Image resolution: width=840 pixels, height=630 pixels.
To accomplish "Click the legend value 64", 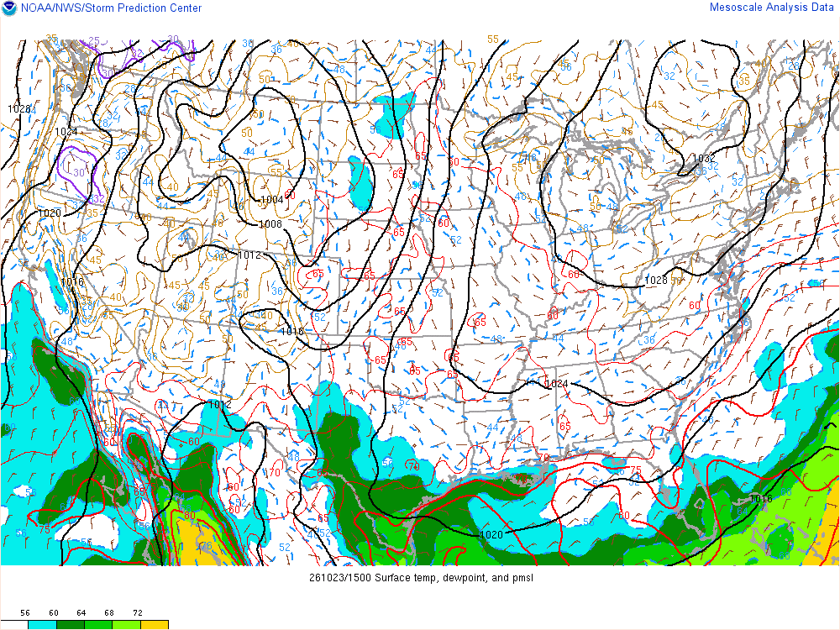I will 81,613.
